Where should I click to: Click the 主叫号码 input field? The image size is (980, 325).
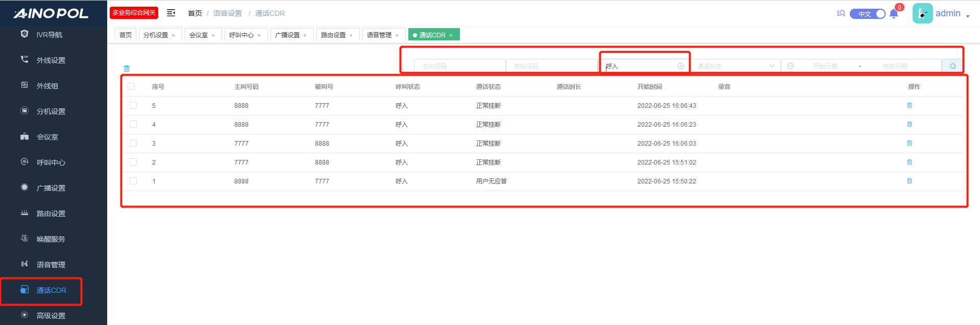pyautogui.click(x=459, y=66)
